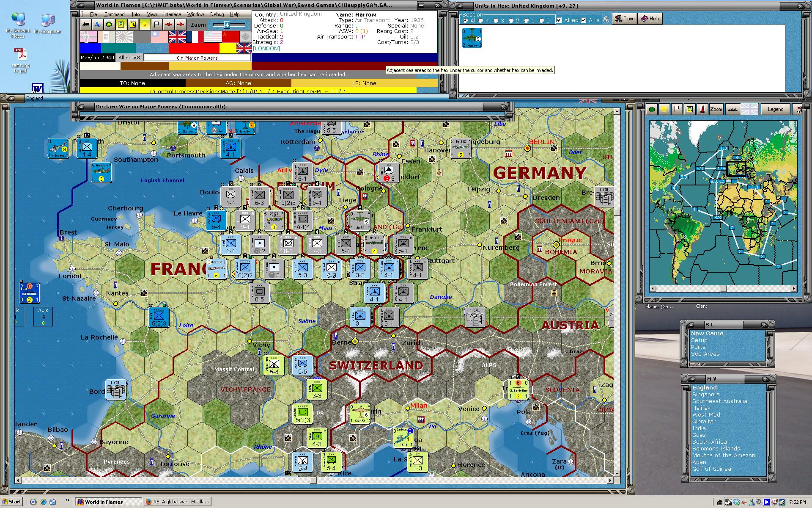Click the red right arrow button

180,25
